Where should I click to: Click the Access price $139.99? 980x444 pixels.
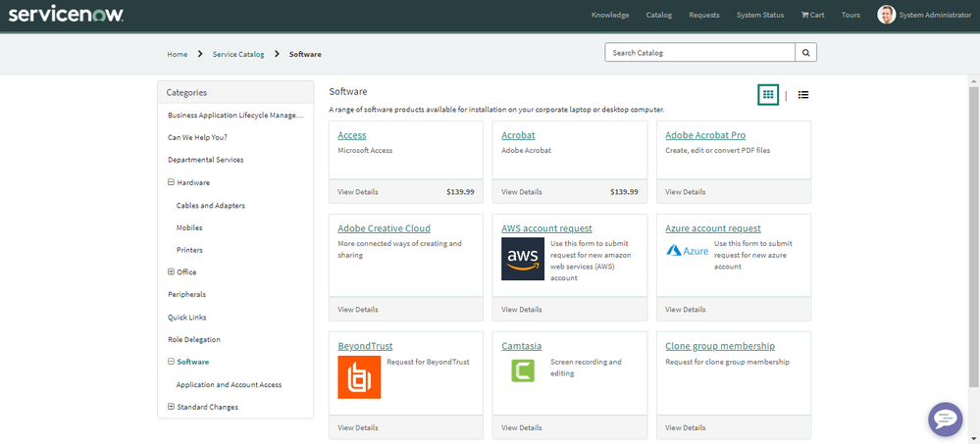tap(460, 192)
